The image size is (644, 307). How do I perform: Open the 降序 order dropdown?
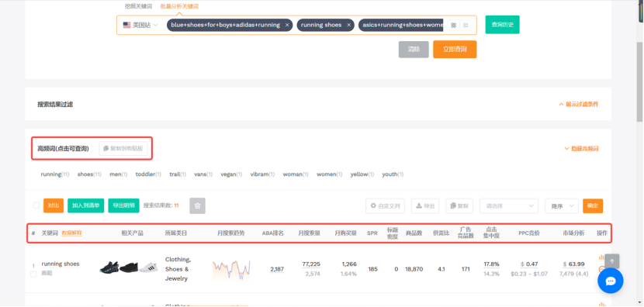(x=562, y=205)
